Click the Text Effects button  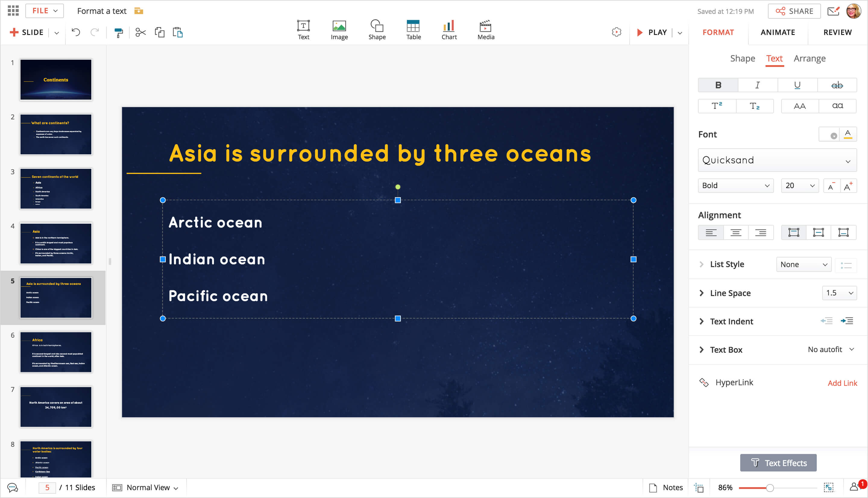pyautogui.click(x=778, y=463)
